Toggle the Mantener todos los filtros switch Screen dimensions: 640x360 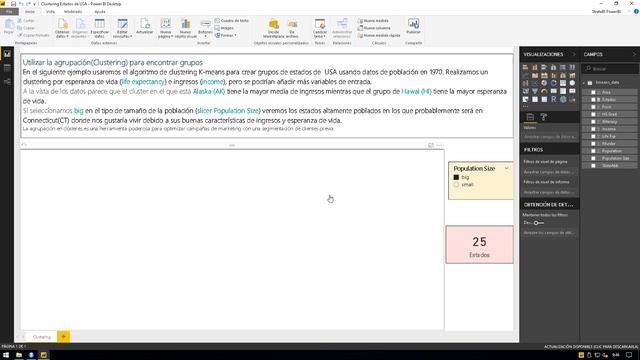tap(538, 223)
